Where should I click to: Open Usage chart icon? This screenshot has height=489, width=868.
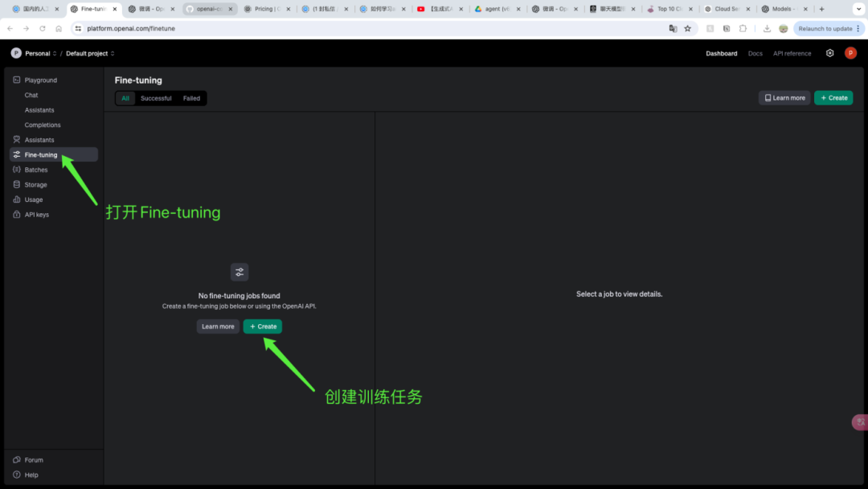(17, 199)
